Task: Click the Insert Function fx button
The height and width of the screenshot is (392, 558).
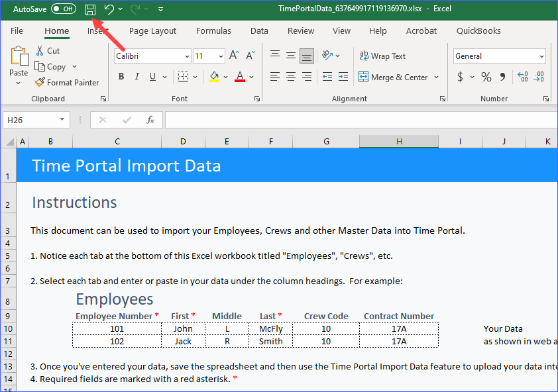Action: click(150, 120)
